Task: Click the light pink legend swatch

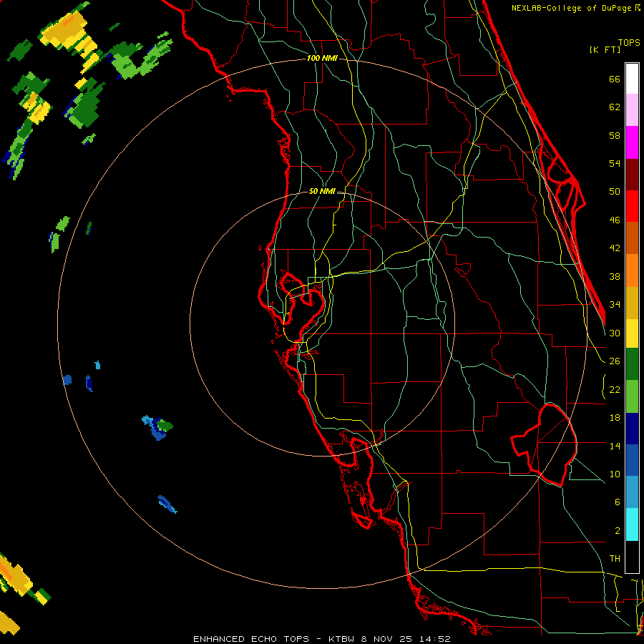Action: coord(632,110)
